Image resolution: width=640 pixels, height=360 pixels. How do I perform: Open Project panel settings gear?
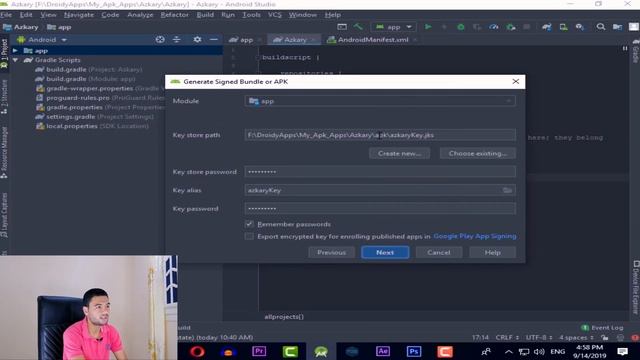tap(197, 40)
